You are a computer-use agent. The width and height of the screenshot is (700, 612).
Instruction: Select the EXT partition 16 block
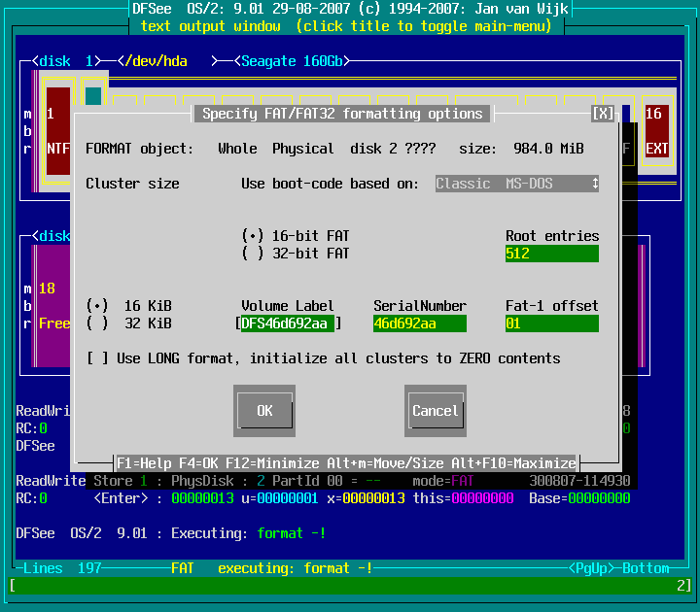tap(657, 130)
